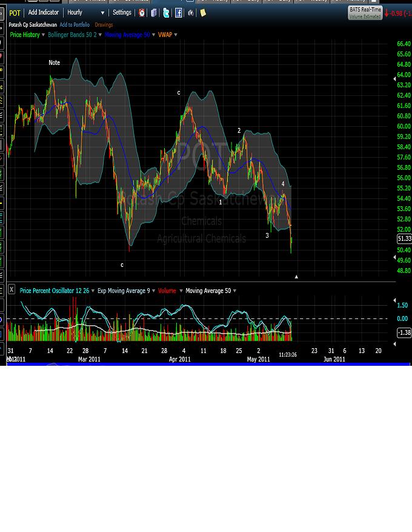Click the camera snapshot icon
This screenshot has height=532, width=412.
coord(191,13)
